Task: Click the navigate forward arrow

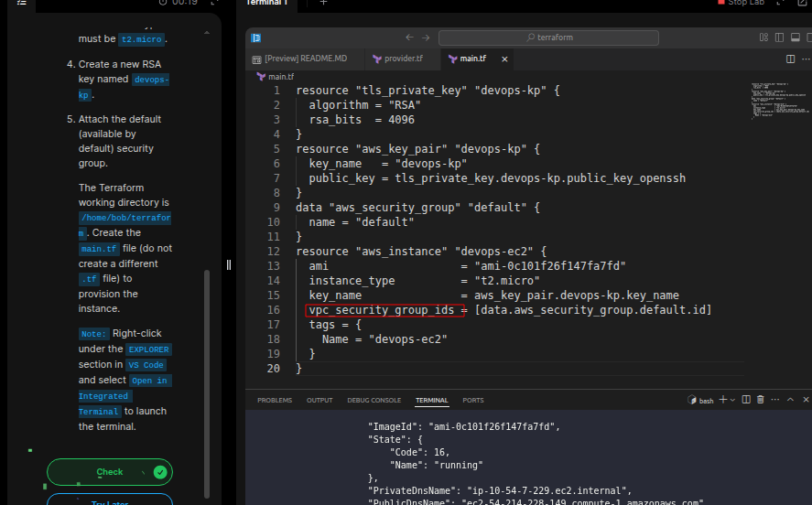Action: coord(426,38)
